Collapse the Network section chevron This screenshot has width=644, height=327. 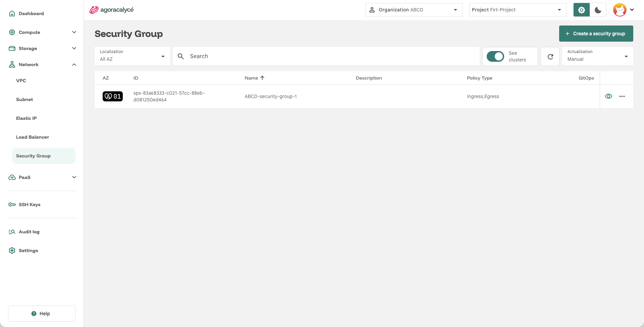tap(74, 64)
